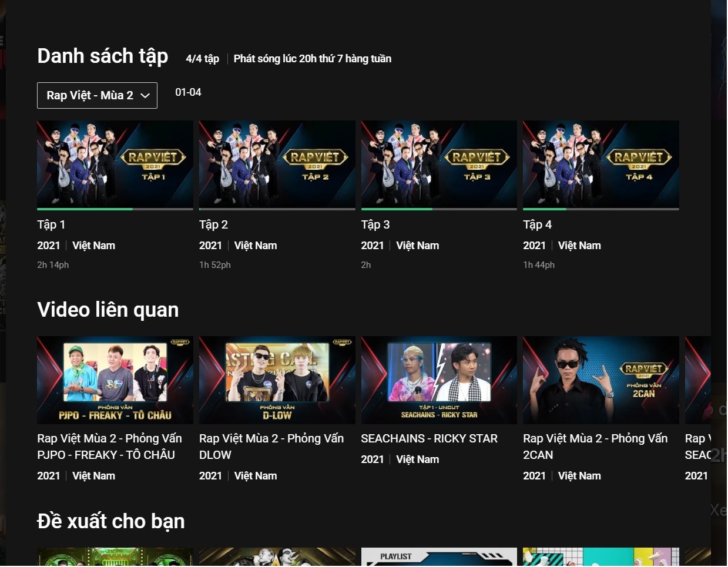Open the first recommendation under 'Đề xuất cho bạn'
This screenshot has width=728, height=567.
[115, 557]
